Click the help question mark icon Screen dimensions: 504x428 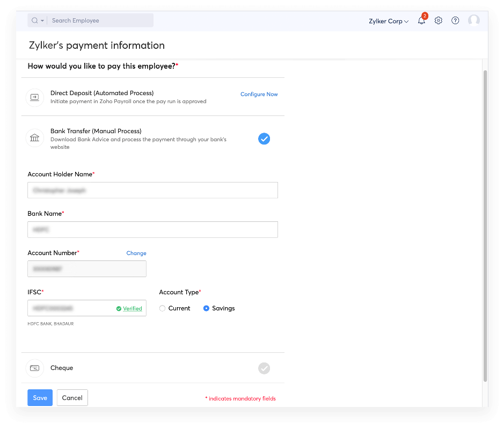[x=455, y=20]
